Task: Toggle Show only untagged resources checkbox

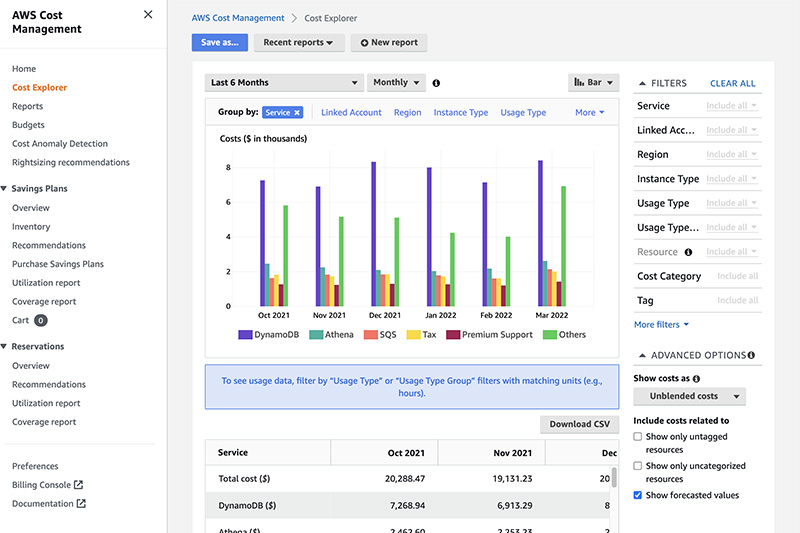Action: pyautogui.click(x=638, y=437)
